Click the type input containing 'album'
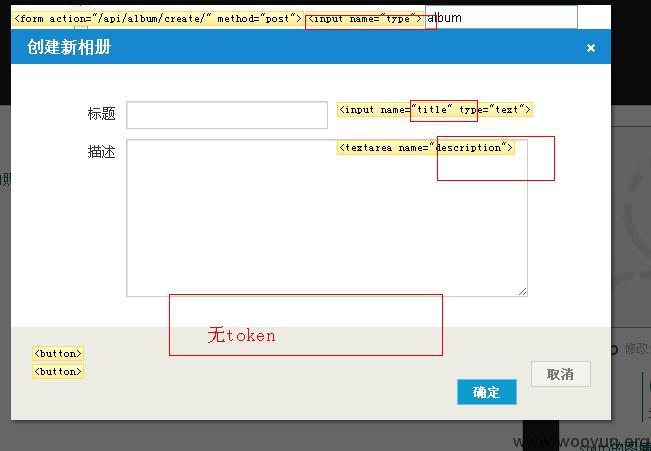 click(x=501, y=17)
